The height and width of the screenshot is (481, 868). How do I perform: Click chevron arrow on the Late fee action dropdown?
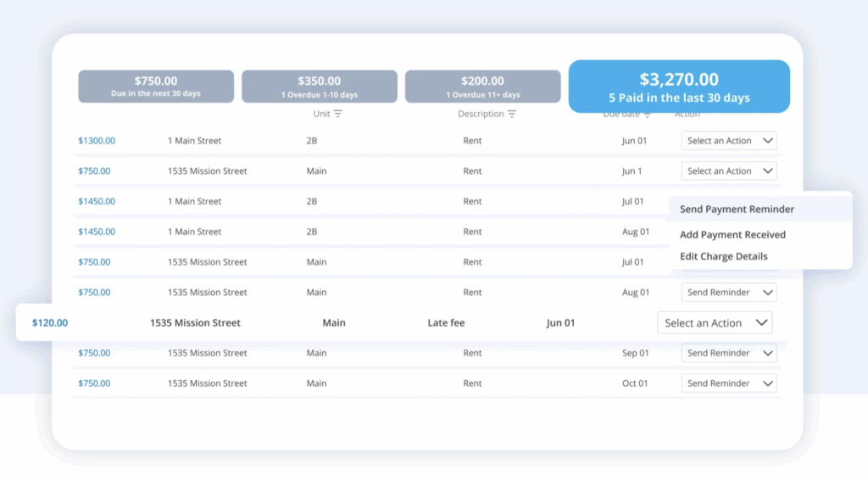761,323
